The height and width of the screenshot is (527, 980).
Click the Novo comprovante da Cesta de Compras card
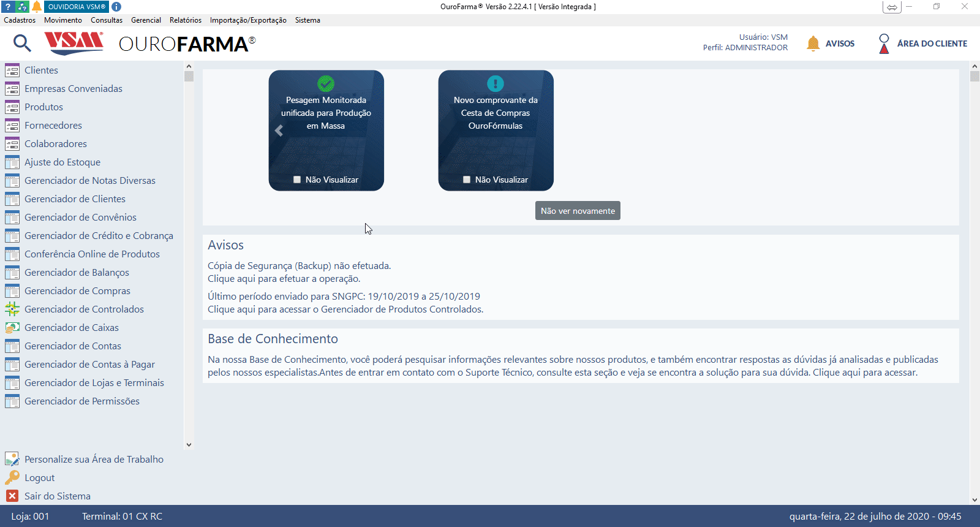tap(496, 131)
